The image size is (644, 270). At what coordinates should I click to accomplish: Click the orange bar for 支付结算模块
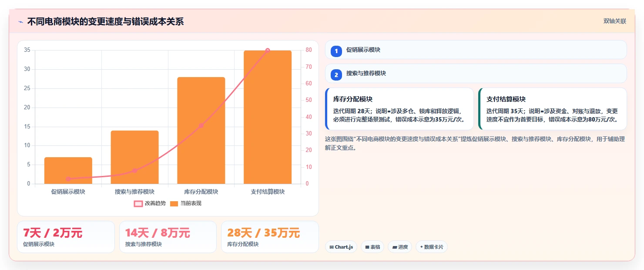pyautogui.click(x=268, y=117)
